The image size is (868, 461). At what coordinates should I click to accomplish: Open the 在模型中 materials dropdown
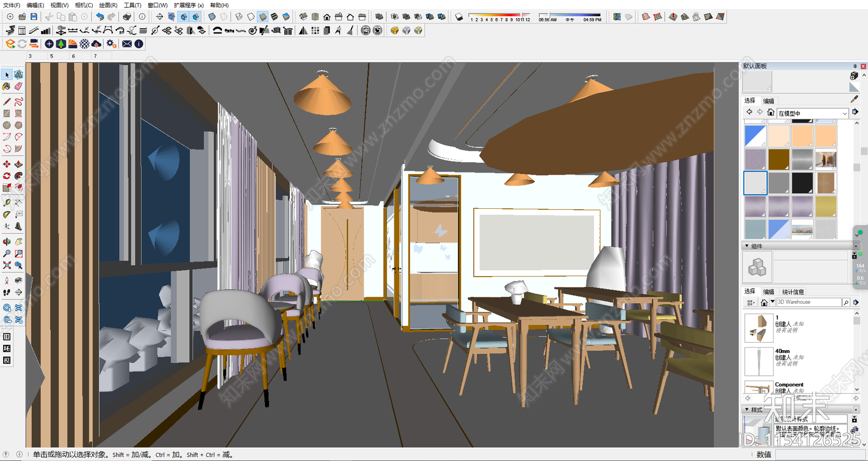coord(812,113)
